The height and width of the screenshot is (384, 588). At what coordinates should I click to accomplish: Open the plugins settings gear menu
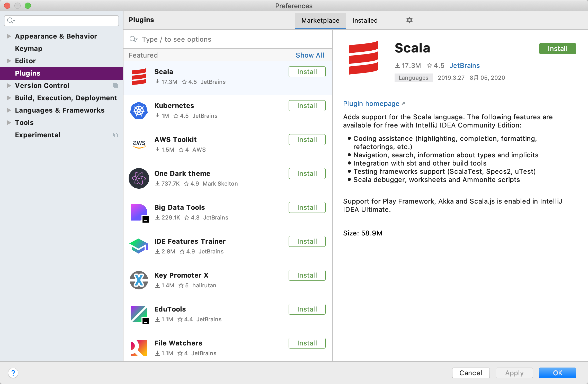coord(409,20)
